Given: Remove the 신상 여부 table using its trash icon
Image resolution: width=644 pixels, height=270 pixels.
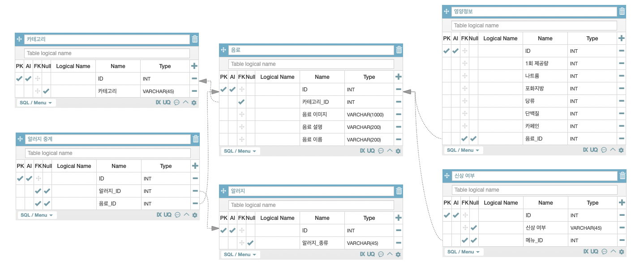Looking at the screenshot, I should [x=623, y=176].
